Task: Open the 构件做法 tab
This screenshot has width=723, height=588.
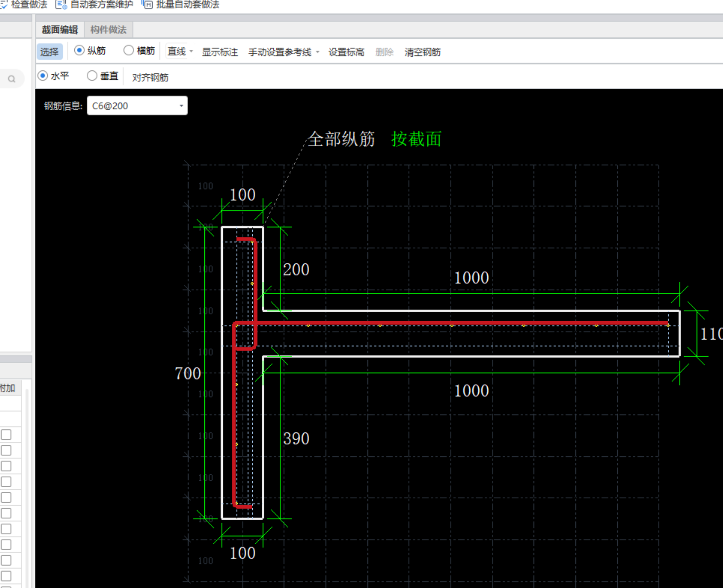Action: click(x=109, y=30)
